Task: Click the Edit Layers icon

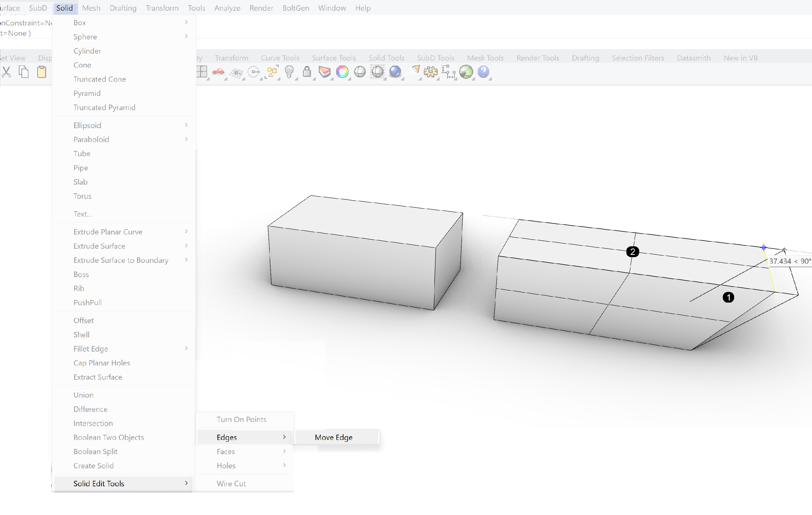Action: (x=325, y=72)
